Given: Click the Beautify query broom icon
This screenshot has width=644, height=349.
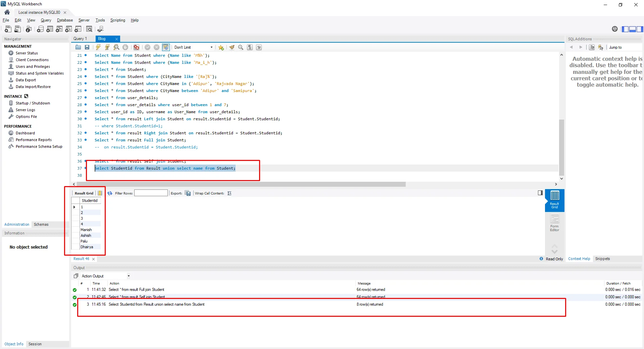Looking at the screenshot, I should 232,47.
